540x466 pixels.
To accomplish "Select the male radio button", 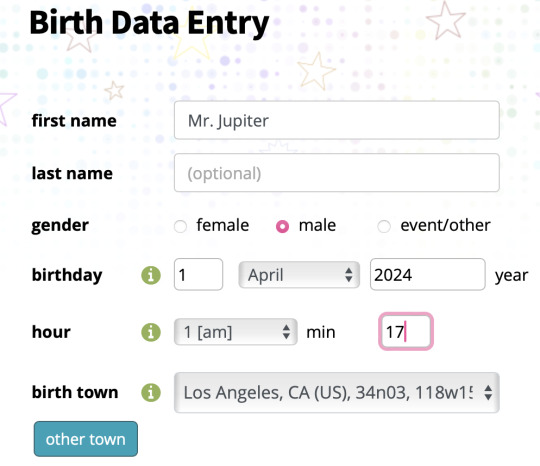I will [x=282, y=226].
